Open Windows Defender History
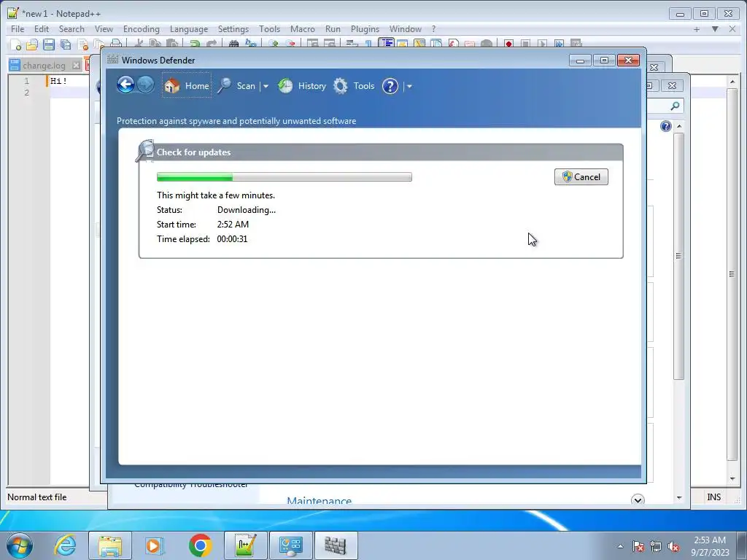 tap(302, 86)
